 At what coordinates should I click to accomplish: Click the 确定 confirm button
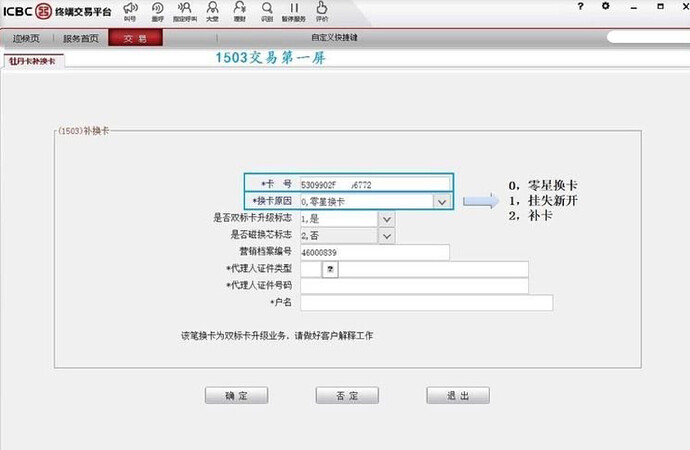click(236, 395)
